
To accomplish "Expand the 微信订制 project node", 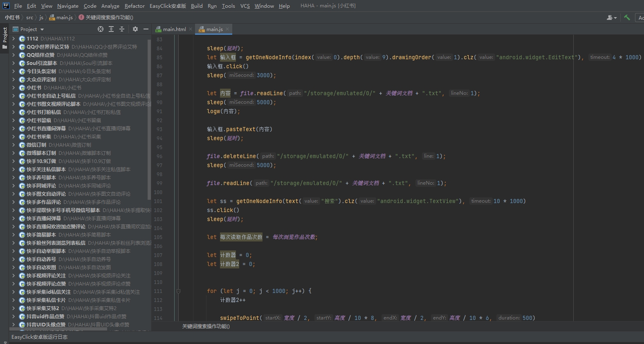I will pyautogui.click(x=13, y=145).
